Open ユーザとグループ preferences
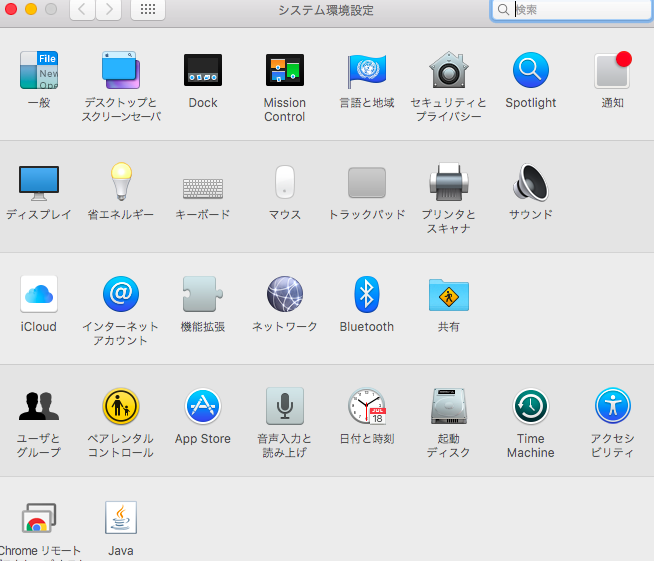The height and width of the screenshot is (561, 654). pos(39,406)
